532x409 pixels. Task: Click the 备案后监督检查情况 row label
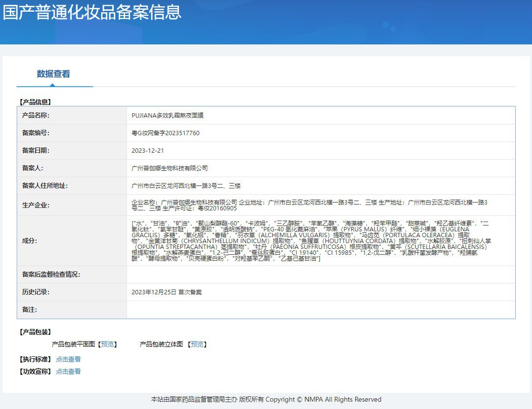(x=51, y=274)
